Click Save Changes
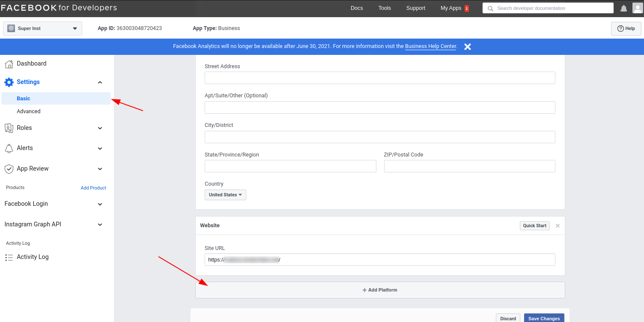 pos(544,318)
